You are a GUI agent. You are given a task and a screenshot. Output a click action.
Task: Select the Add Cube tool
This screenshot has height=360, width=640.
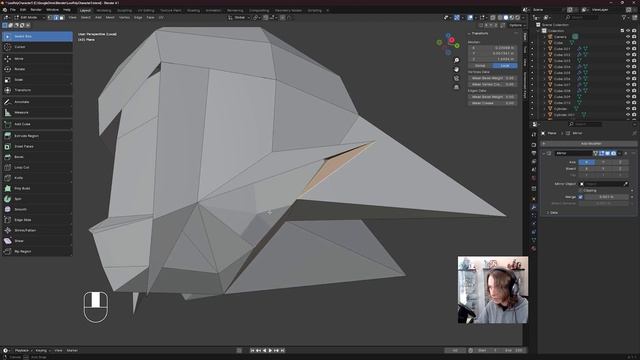pyautogui.click(x=37, y=124)
